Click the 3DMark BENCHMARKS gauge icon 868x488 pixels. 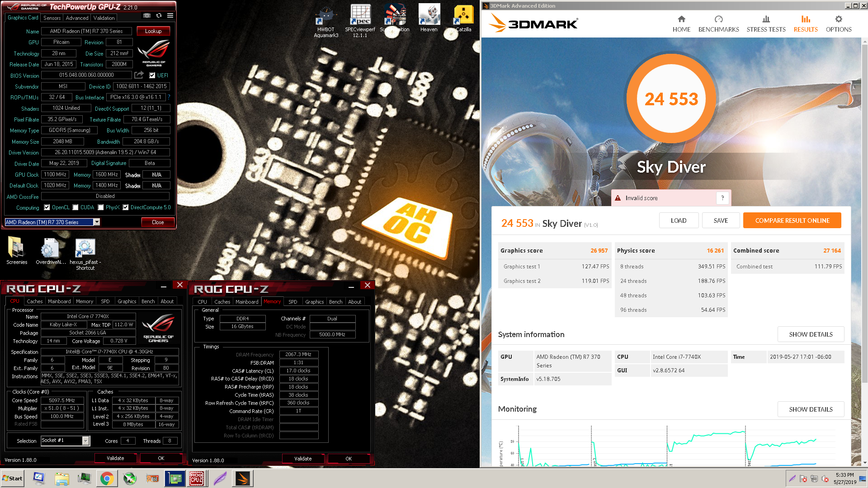click(718, 19)
